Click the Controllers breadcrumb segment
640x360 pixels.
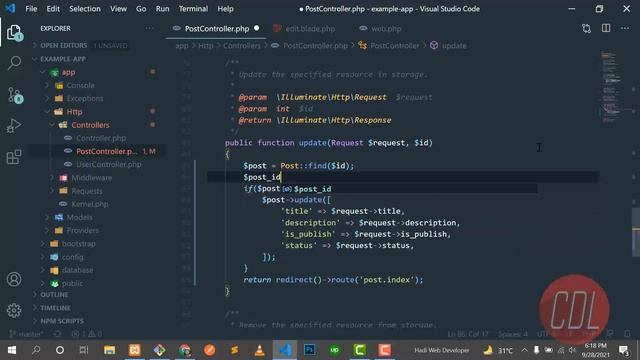[242, 46]
